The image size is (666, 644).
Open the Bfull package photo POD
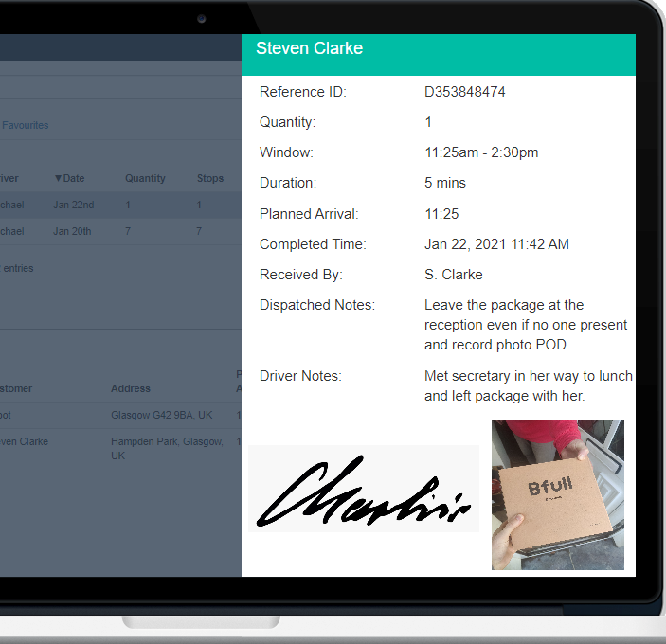point(558,494)
